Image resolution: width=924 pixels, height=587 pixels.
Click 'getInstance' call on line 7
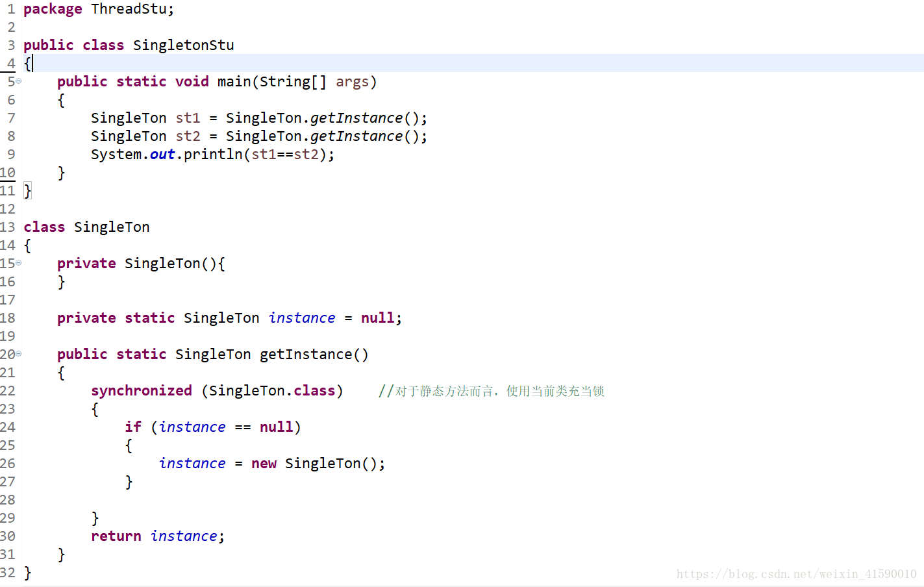pos(356,118)
